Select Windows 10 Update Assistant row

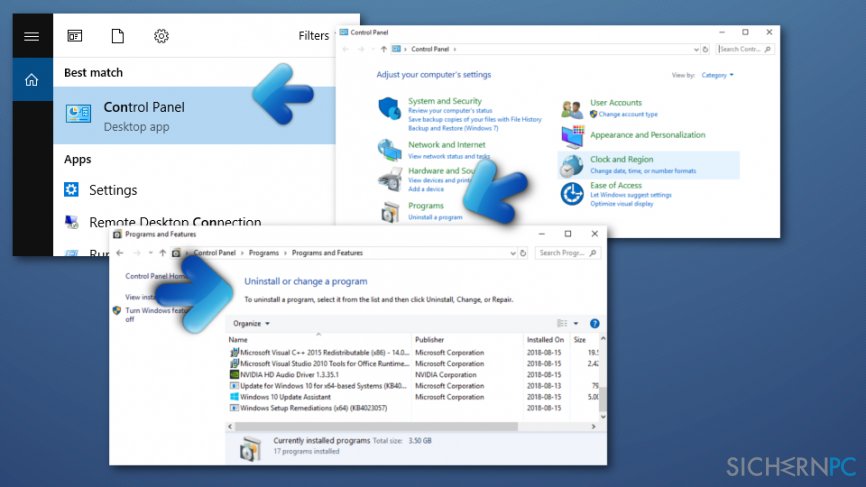pyautogui.click(x=413, y=397)
